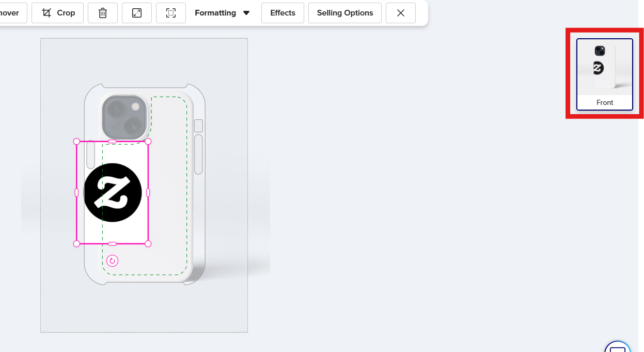Click the top-edge middle resize handle
The height and width of the screenshot is (352, 644).
point(112,141)
